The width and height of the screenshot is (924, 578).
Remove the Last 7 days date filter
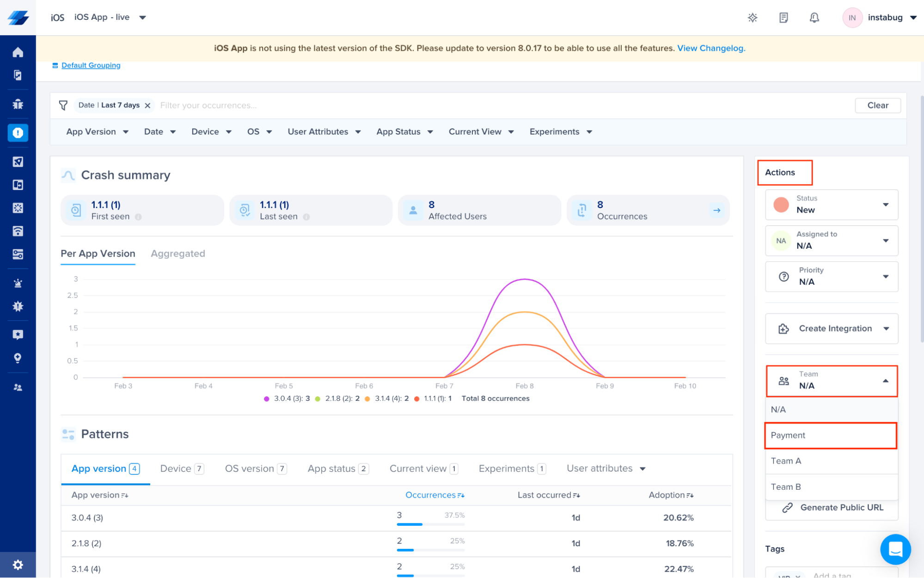point(147,105)
